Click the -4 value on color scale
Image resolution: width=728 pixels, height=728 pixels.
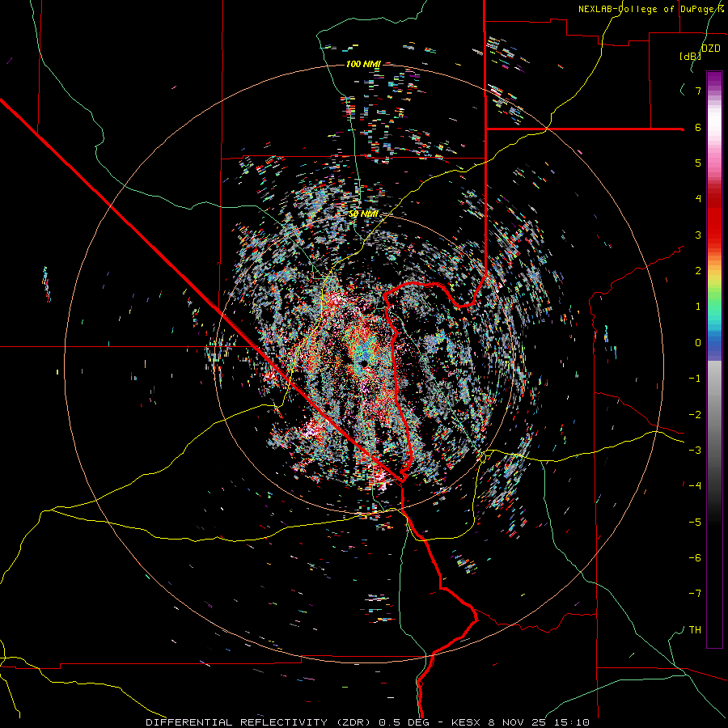(x=695, y=485)
